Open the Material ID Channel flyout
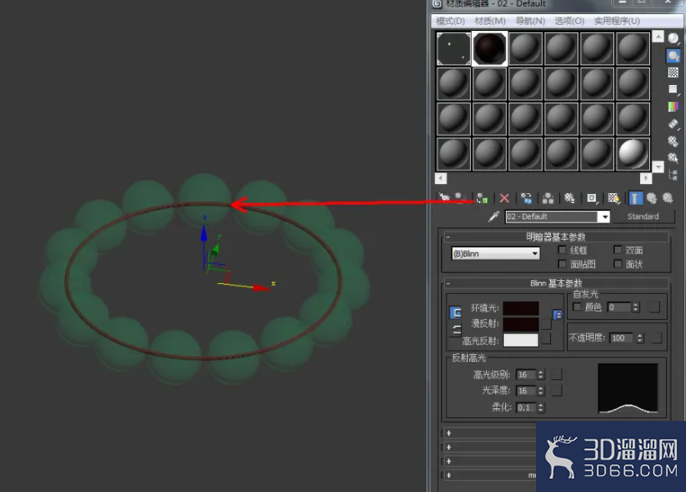The image size is (686, 492). coord(592,198)
